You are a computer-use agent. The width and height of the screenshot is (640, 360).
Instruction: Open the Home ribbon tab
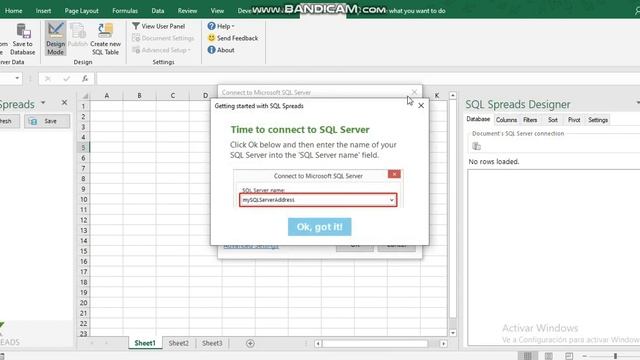(13, 11)
